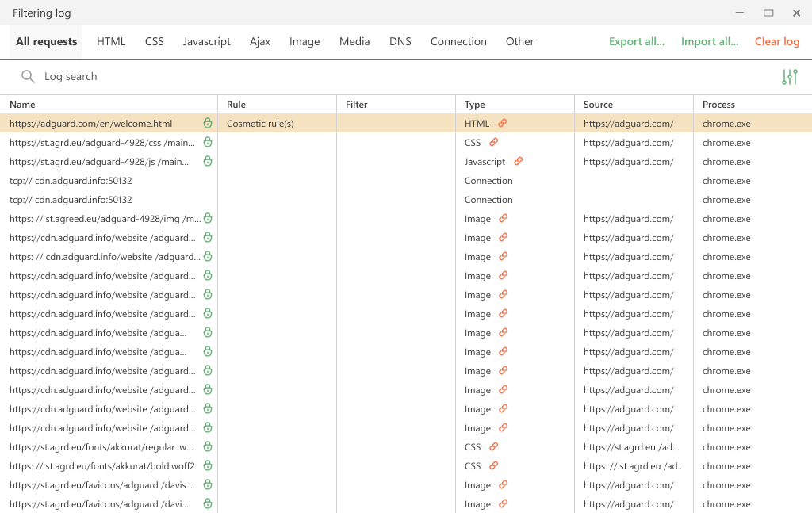This screenshot has width=812, height=513.
Task: Clear the filtering log
Action: 776,41
